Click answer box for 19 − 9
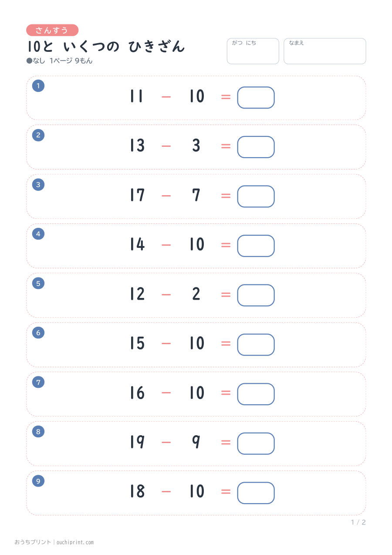The image size is (392, 555). pyautogui.click(x=256, y=443)
